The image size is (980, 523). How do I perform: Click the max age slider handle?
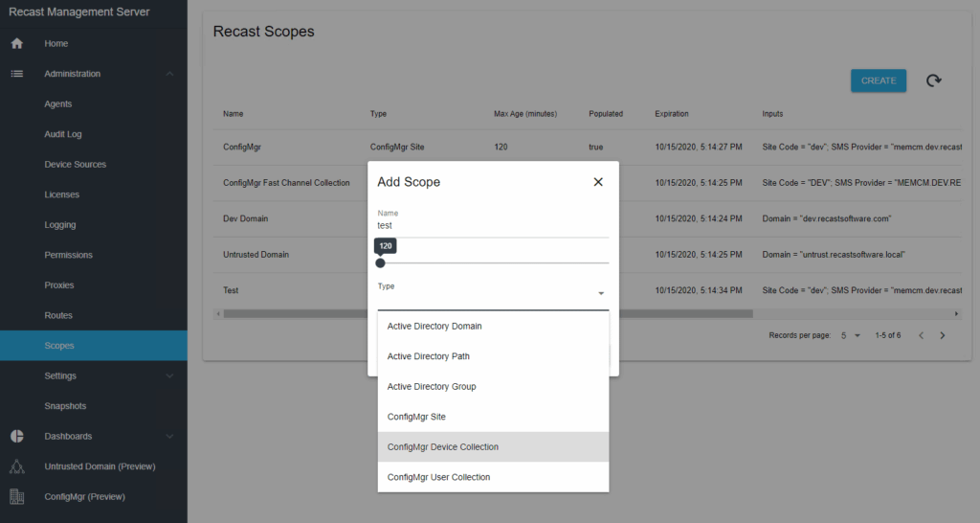[x=380, y=262]
